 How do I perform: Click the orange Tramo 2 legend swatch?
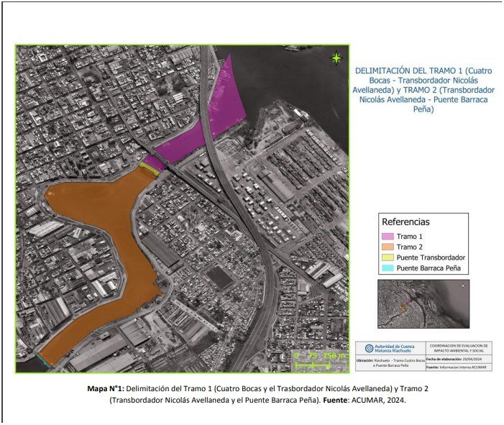pyautogui.click(x=388, y=247)
